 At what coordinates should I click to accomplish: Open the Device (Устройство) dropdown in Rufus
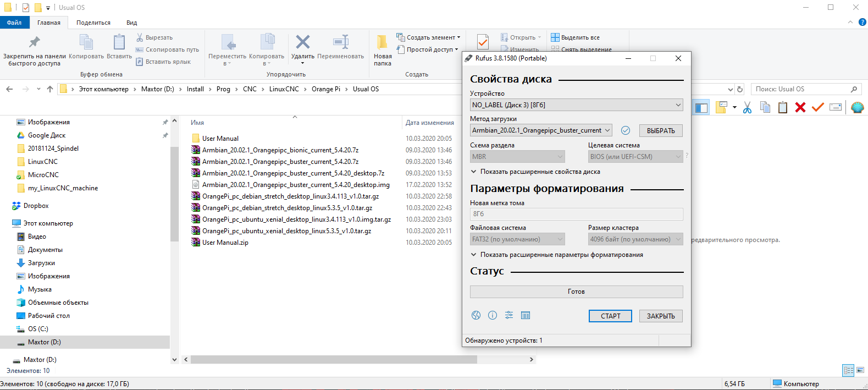pos(577,105)
